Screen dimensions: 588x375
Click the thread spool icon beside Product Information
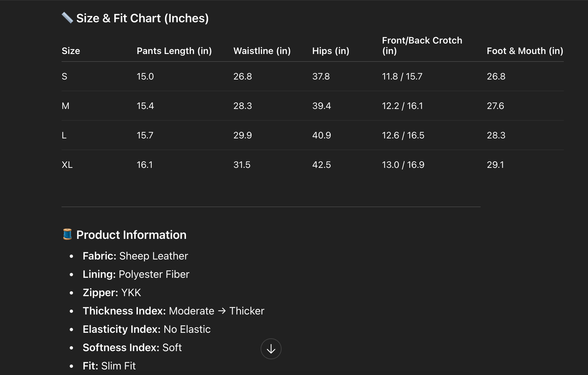point(67,234)
